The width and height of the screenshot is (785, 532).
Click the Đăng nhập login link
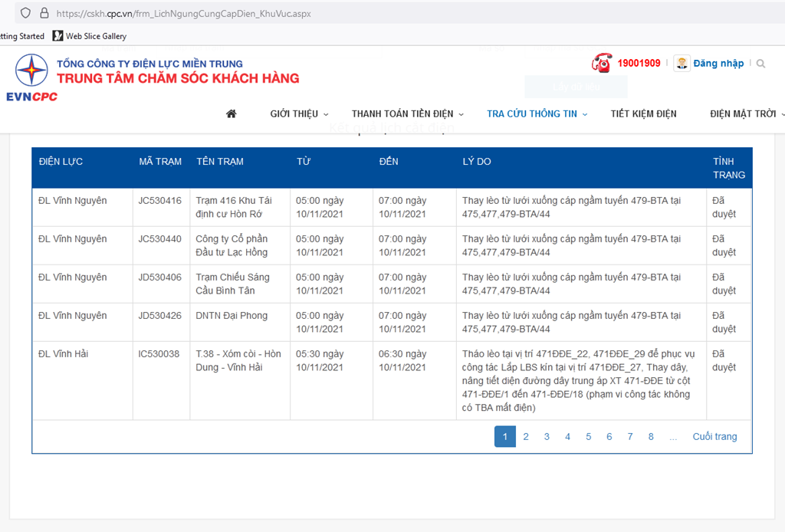(x=718, y=64)
